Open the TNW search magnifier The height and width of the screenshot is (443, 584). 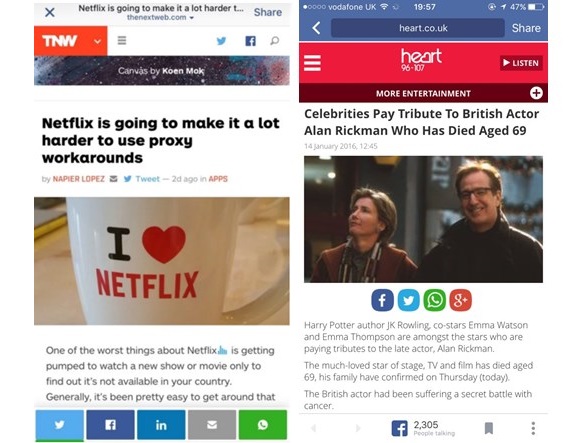click(274, 41)
